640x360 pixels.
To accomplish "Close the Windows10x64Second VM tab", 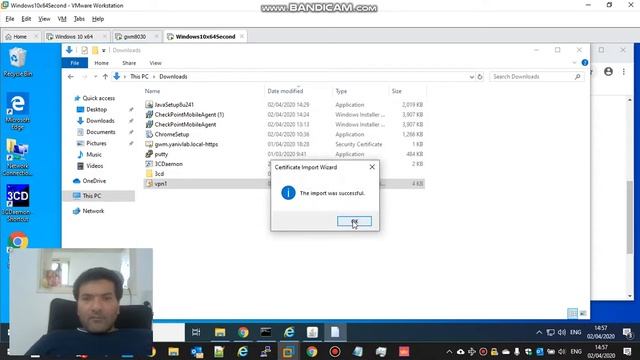I will 242,36.
